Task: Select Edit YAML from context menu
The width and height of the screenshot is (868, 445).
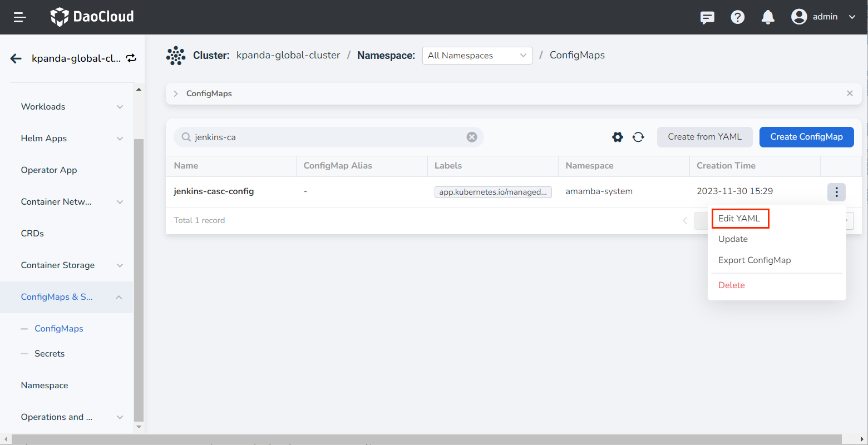Action: (x=739, y=219)
